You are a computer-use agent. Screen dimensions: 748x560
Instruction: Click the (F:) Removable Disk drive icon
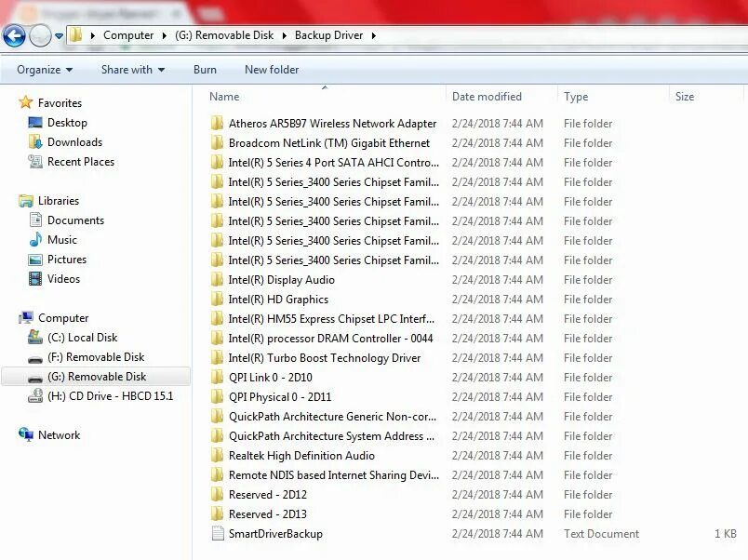tap(35, 359)
